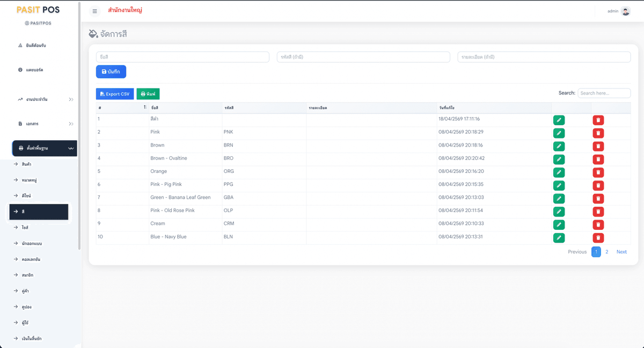Viewport: 644px width, 348px height.
Task: Edit the Pink color row
Action: pos(559,133)
